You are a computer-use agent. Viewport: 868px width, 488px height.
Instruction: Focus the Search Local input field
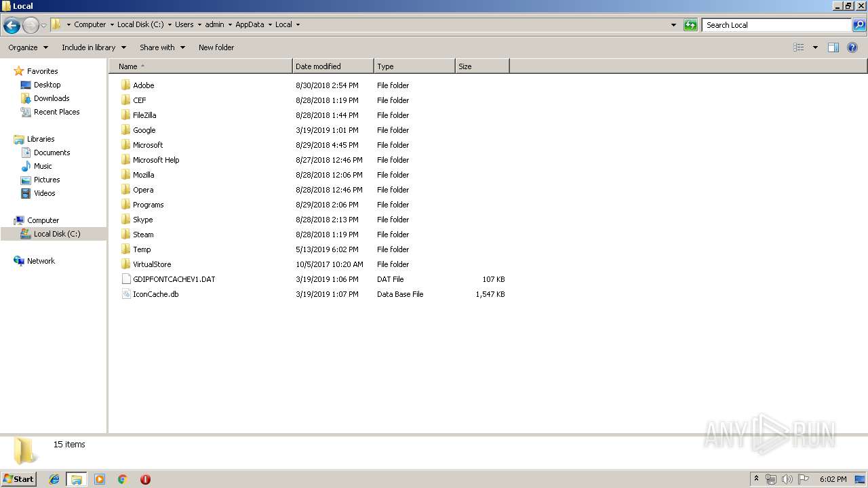[777, 25]
